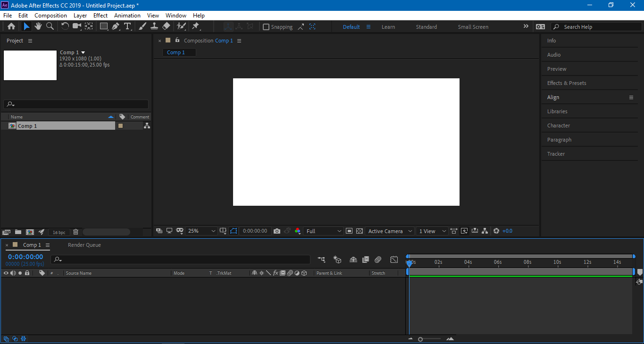644x344 pixels.
Task: Toggle Motion Blur switch in timeline
Action: pyautogui.click(x=378, y=259)
